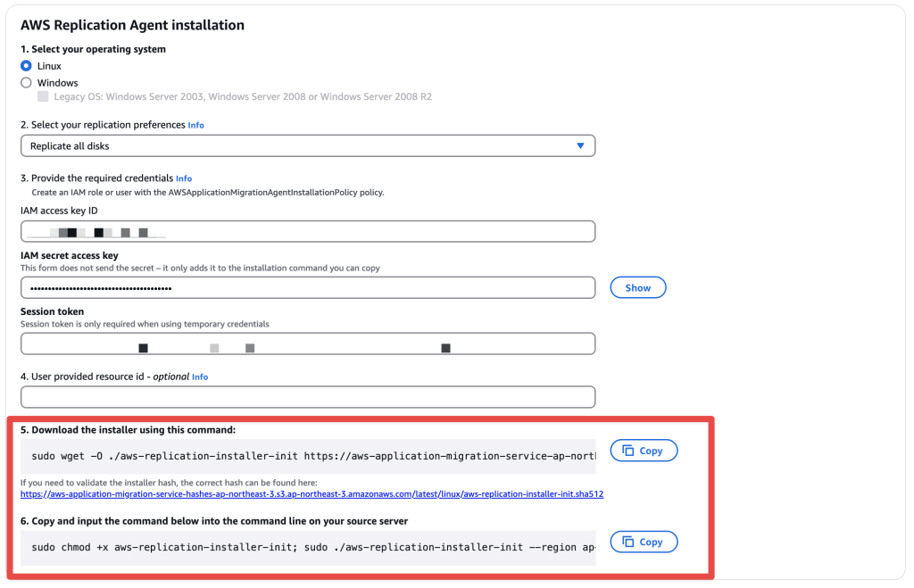Copy the chmod installer-init command
This screenshot has width=914, height=588.
[x=644, y=542]
